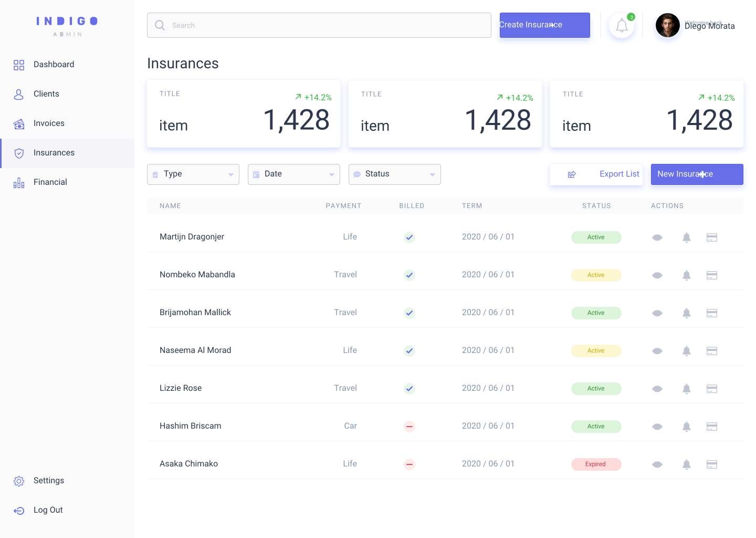Click the Export List button
The width and height of the screenshot is (756, 538).
click(596, 174)
